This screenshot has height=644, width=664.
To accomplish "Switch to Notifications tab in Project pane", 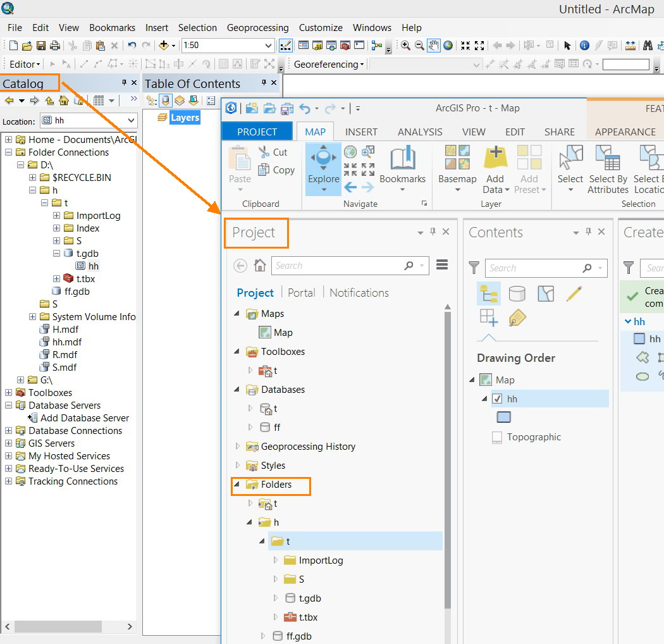I will coord(359,293).
